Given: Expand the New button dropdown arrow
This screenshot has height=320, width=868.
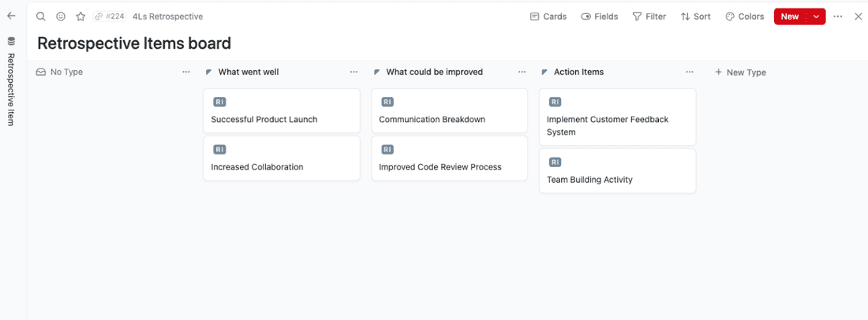Looking at the screenshot, I should [x=816, y=17].
